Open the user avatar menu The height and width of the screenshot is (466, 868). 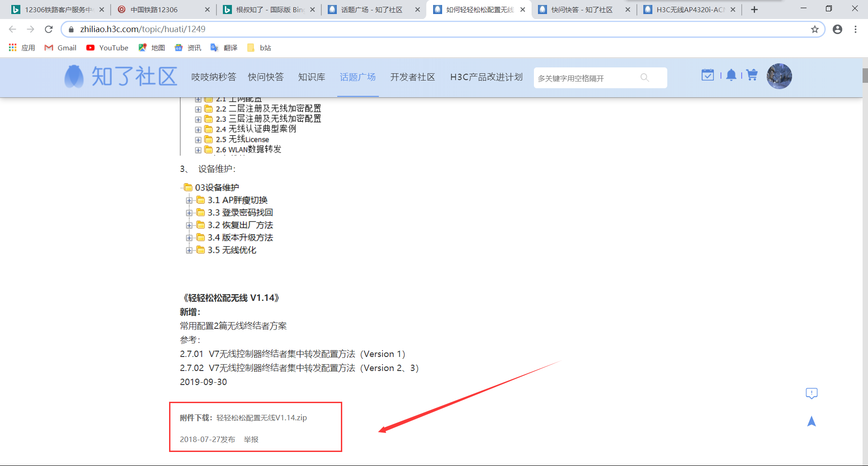click(x=779, y=76)
